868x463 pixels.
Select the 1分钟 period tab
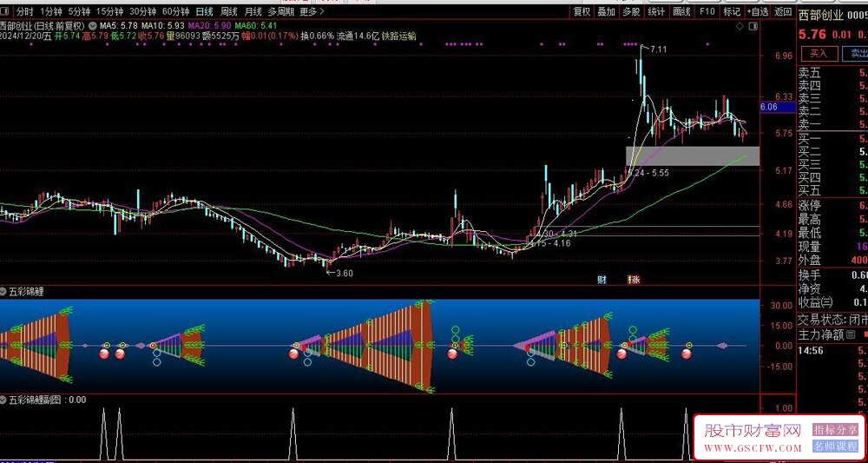click(x=51, y=11)
